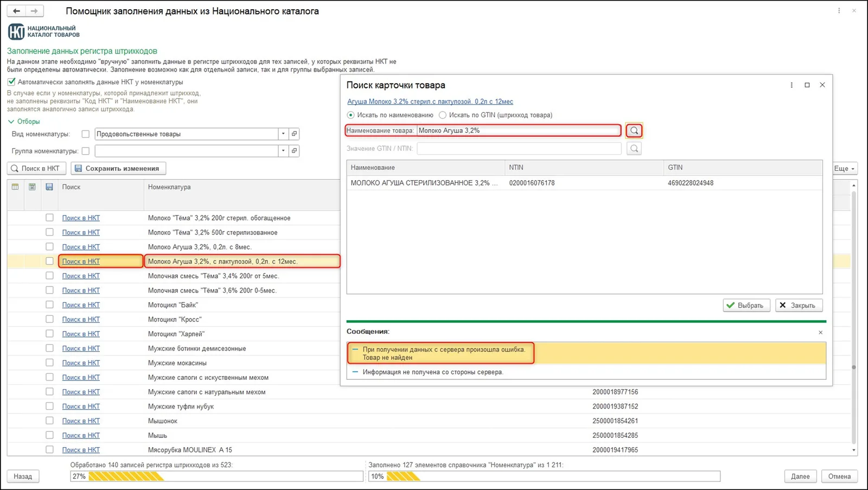Click the Наименование товара input field
This screenshot has width=868, height=490.
(519, 130)
